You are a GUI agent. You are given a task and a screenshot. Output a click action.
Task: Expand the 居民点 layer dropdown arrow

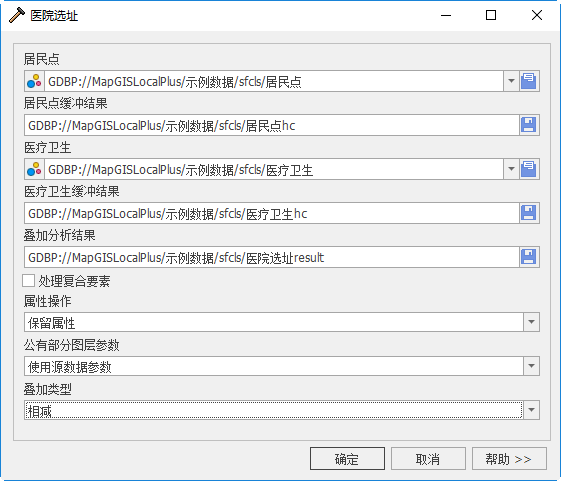point(511,81)
